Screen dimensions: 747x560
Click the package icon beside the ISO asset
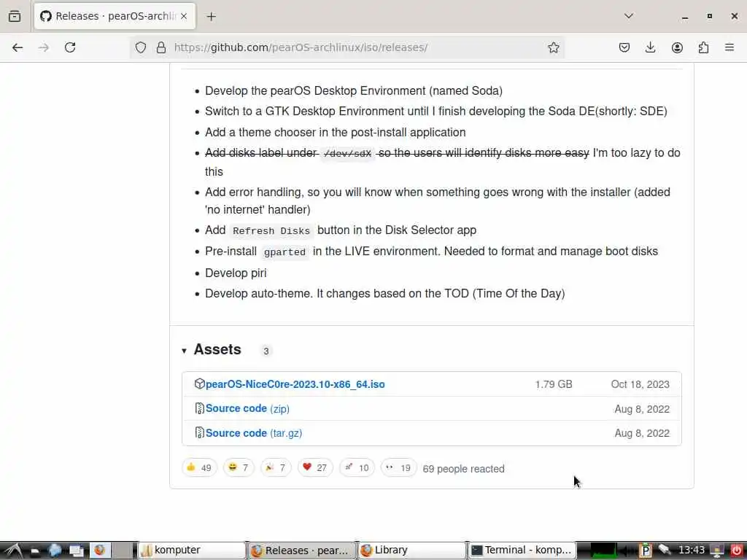point(200,384)
